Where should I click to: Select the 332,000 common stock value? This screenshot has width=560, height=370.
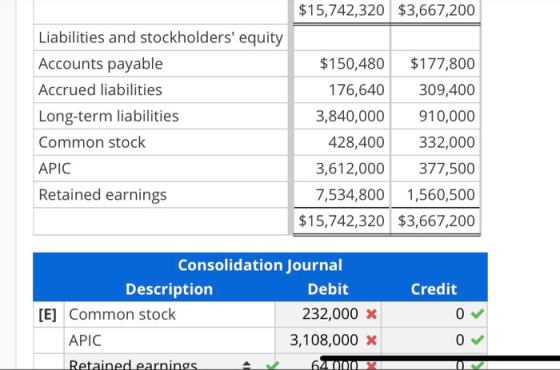point(447,142)
